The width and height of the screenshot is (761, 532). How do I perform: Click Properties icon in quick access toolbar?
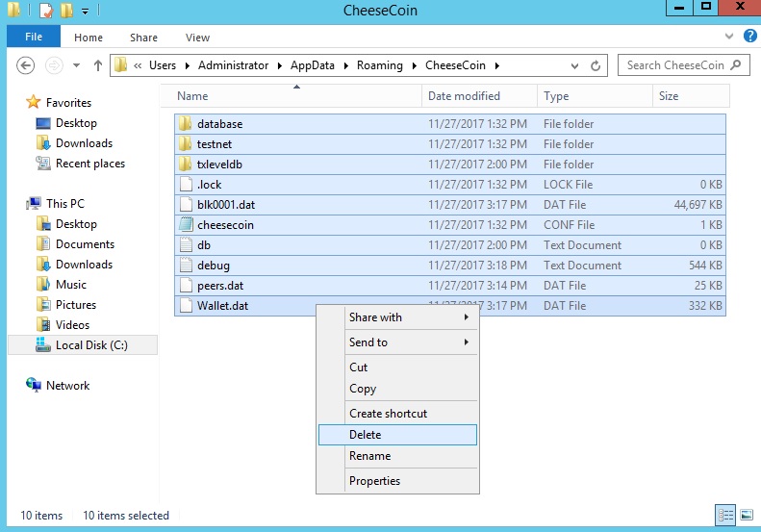click(45, 11)
